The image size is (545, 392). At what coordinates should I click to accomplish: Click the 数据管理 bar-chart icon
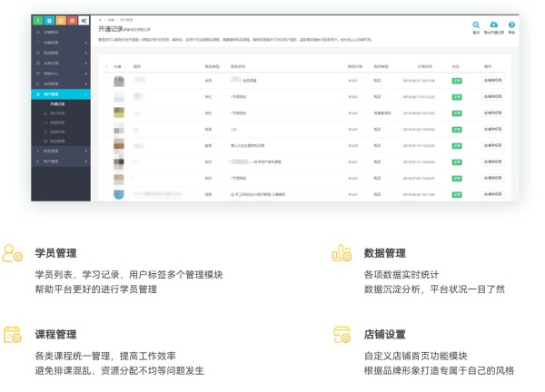pos(342,253)
